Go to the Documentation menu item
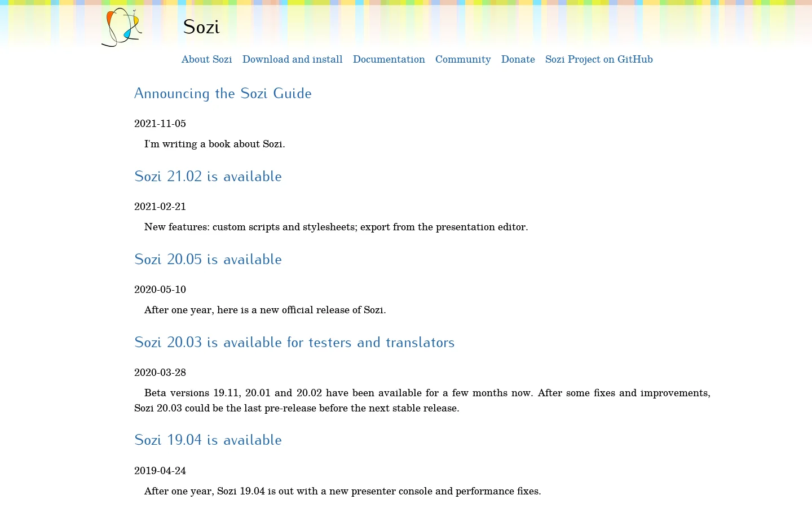The width and height of the screenshot is (812, 508). 389,59
